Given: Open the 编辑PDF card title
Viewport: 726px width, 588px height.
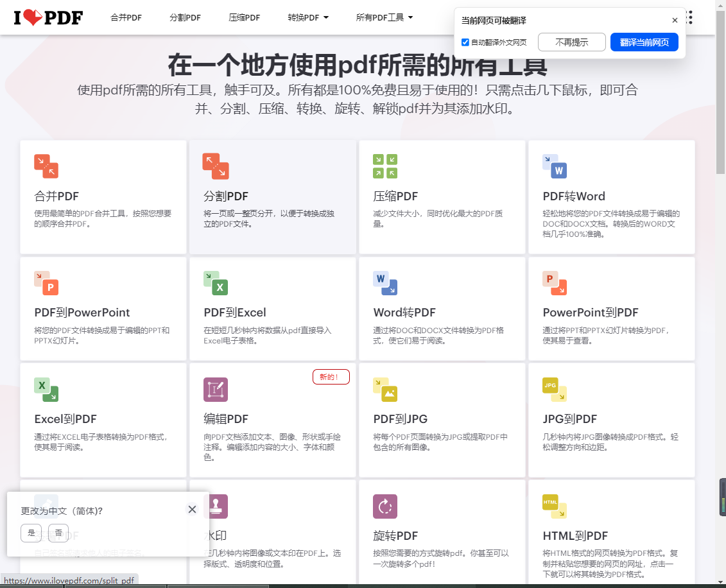Looking at the screenshot, I should [226, 419].
